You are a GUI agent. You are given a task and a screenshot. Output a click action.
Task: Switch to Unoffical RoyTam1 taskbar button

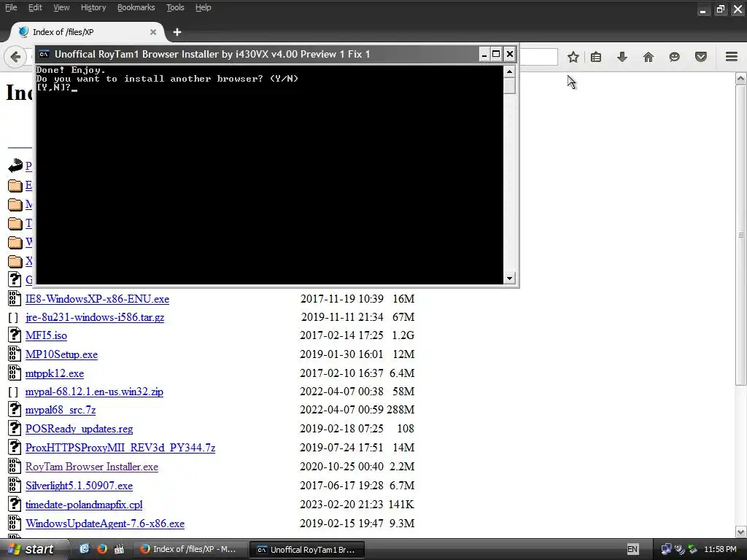307,550
